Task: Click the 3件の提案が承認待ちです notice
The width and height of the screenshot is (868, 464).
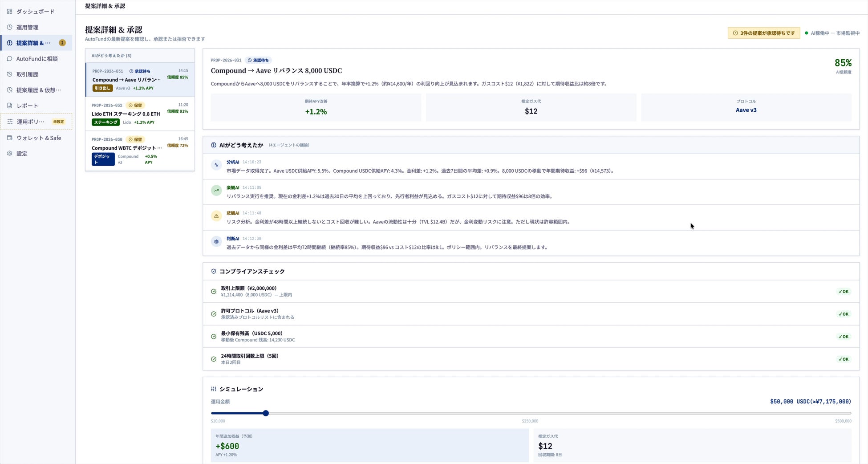Action: coord(764,33)
